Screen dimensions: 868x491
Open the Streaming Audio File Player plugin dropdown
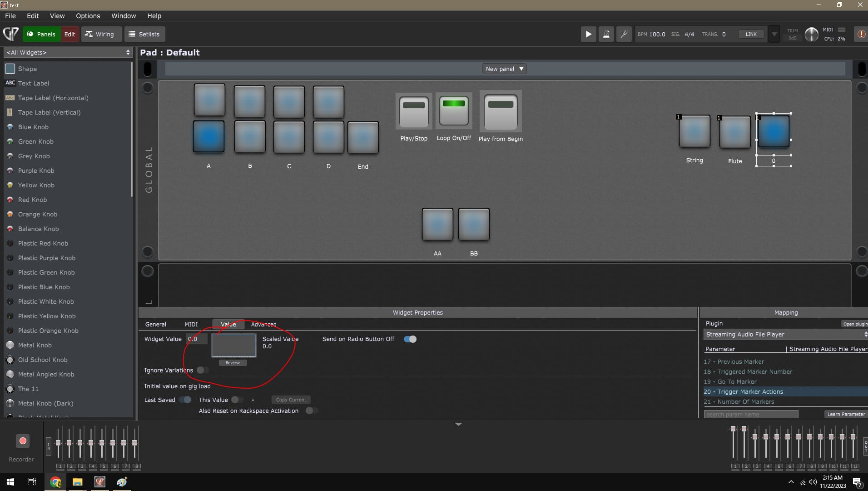coord(785,335)
